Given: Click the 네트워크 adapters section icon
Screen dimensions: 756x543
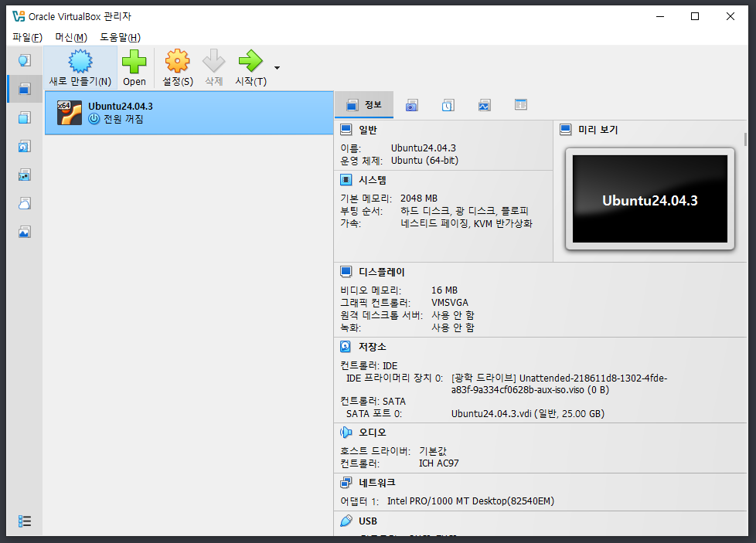Looking at the screenshot, I should 346,482.
